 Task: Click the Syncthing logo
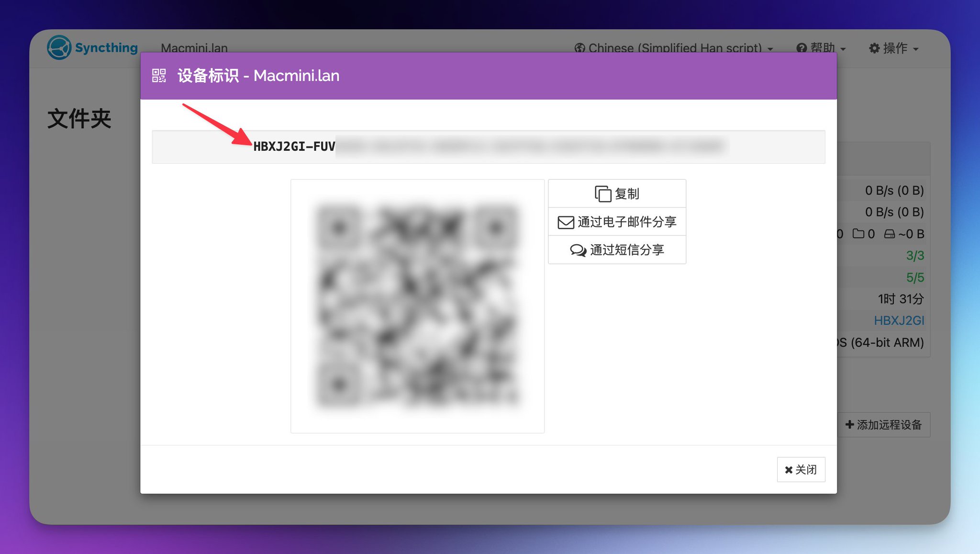pos(92,47)
